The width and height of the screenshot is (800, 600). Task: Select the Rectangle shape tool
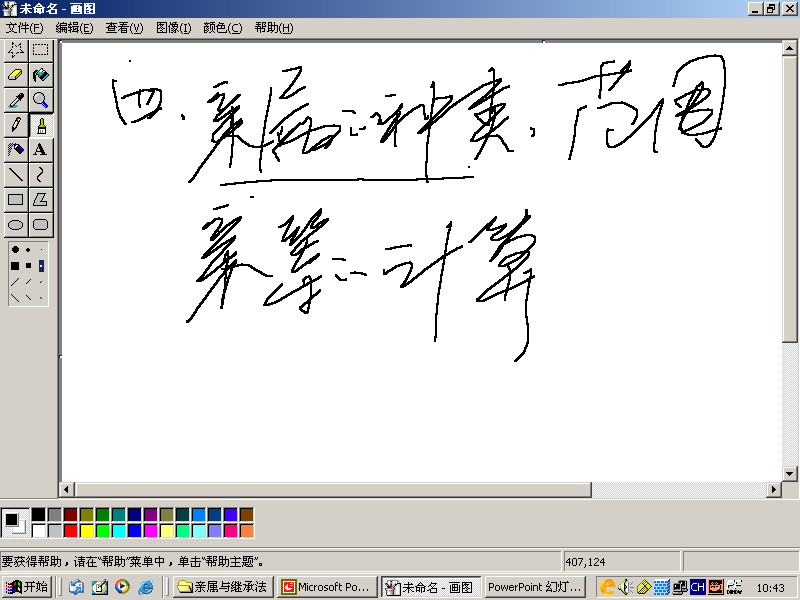pyautogui.click(x=16, y=200)
